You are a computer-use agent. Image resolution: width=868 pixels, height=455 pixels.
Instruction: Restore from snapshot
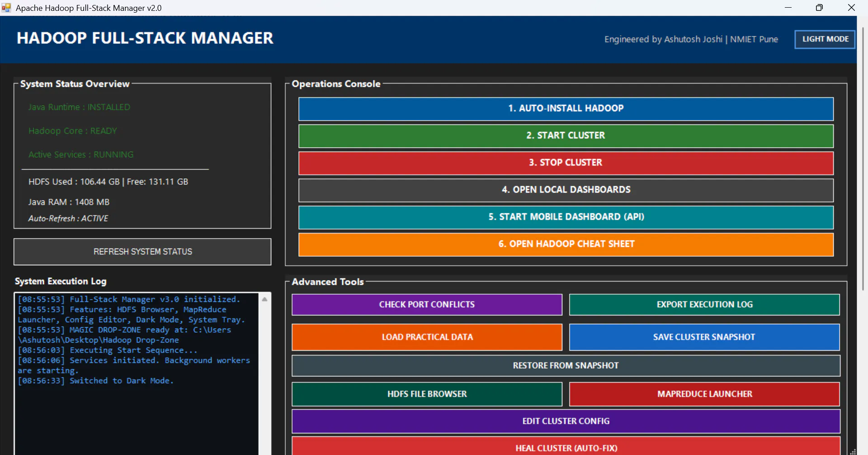[x=566, y=366]
